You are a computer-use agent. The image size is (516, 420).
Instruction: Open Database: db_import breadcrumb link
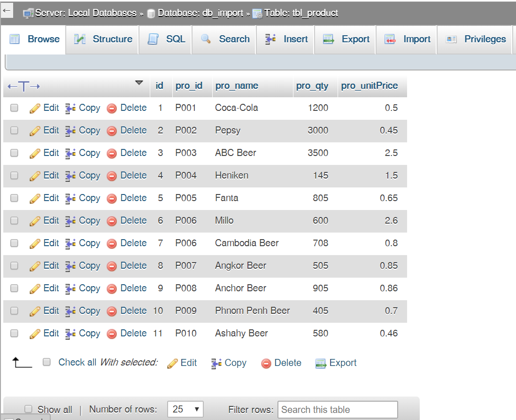(200, 13)
